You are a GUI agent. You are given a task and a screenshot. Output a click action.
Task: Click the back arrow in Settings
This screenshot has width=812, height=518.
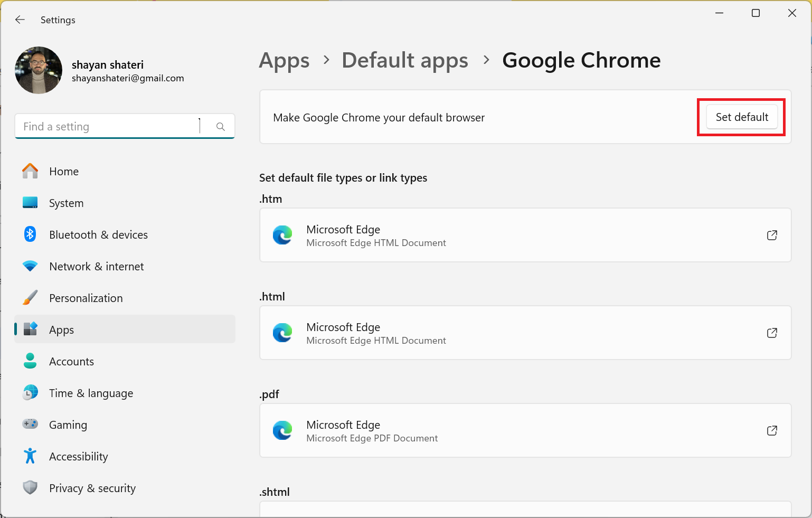pyautogui.click(x=20, y=20)
